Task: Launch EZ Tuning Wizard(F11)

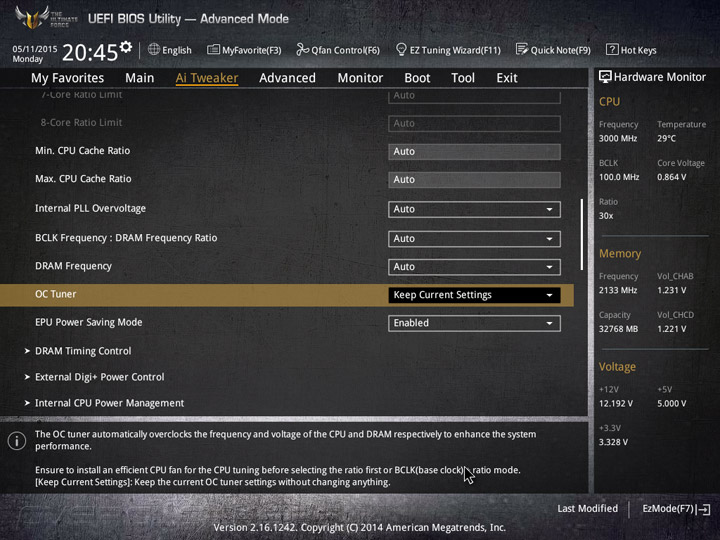Action: click(x=448, y=50)
